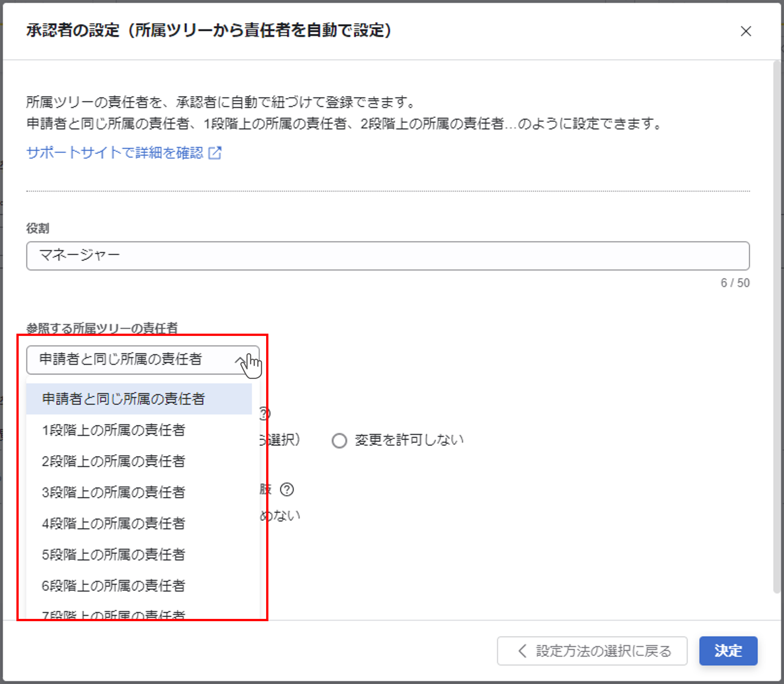Select 申請者と同じ所属の責任者 option in list
Screen dimensions: 784x684
pyautogui.click(x=139, y=399)
